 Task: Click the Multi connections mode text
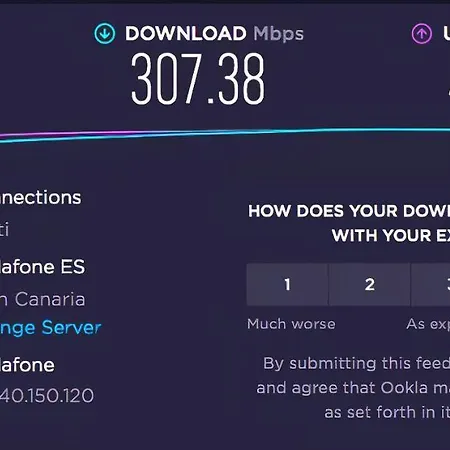pyautogui.click(x=4, y=230)
